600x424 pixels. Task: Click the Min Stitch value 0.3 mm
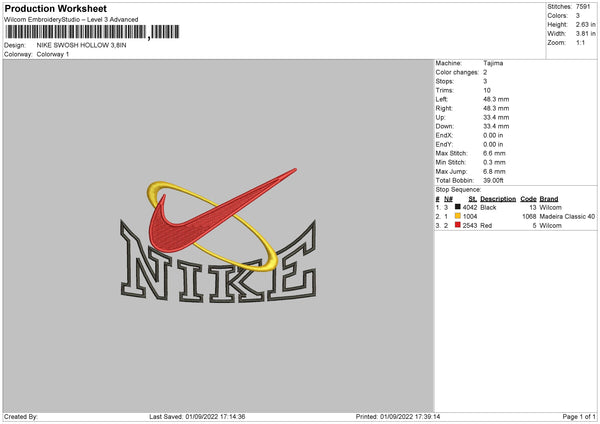click(x=494, y=163)
